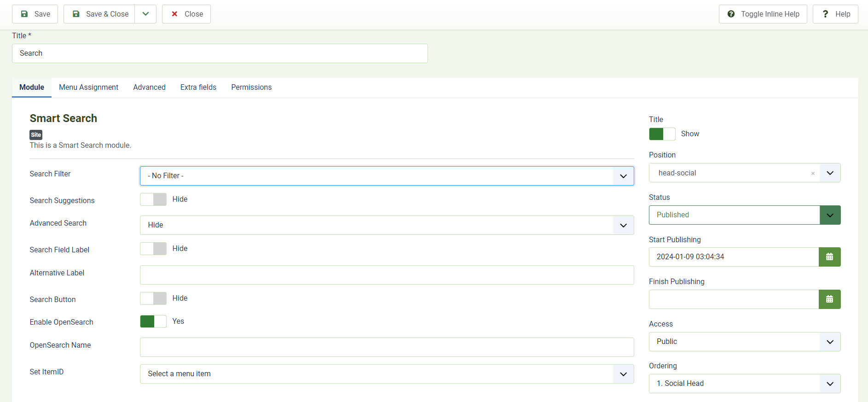Clear the head-social position value
This screenshot has height=402, width=868.
pos(813,173)
